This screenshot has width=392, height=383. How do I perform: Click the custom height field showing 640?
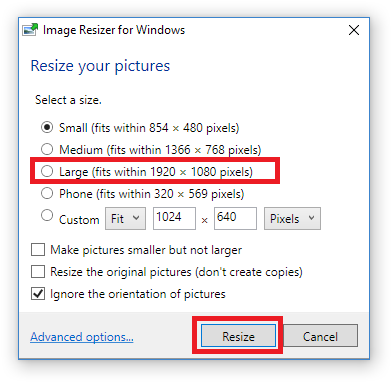pyautogui.click(x=235, y=218)
